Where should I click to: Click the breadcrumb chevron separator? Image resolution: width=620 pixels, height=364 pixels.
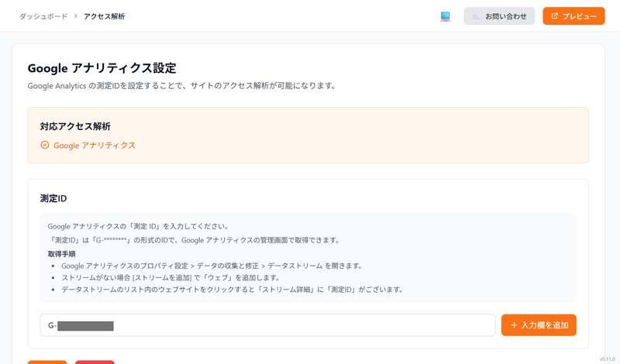pos(75,16)
